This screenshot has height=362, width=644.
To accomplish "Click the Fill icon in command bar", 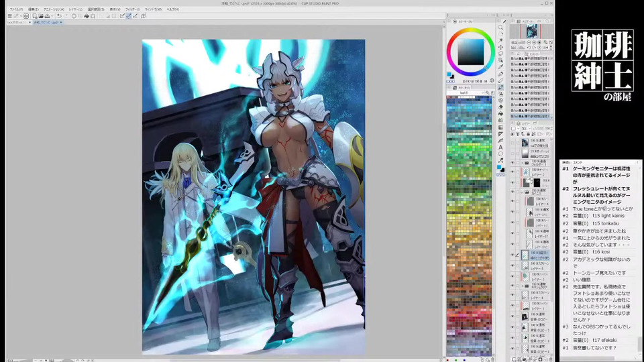I will (x=87, y=16).
